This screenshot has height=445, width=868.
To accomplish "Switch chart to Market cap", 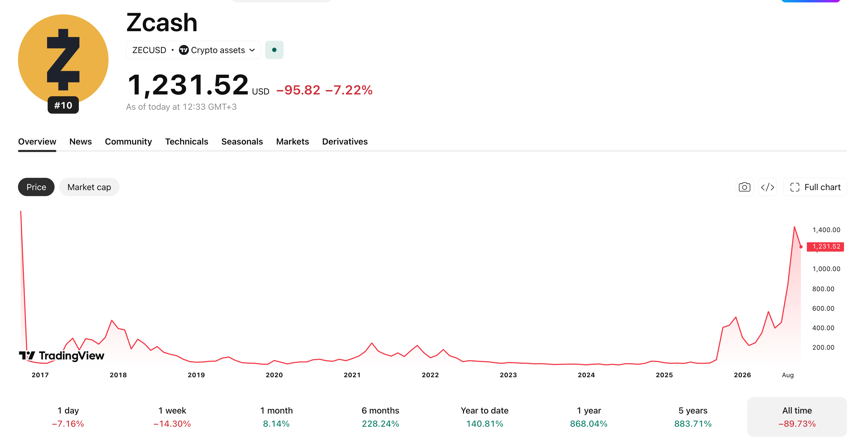I will tap(89, 187).
